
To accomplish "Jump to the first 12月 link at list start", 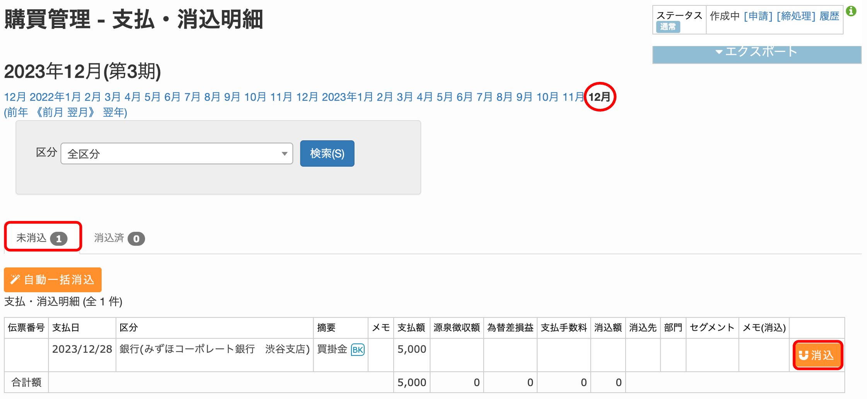I will click(x=15, y=97).
